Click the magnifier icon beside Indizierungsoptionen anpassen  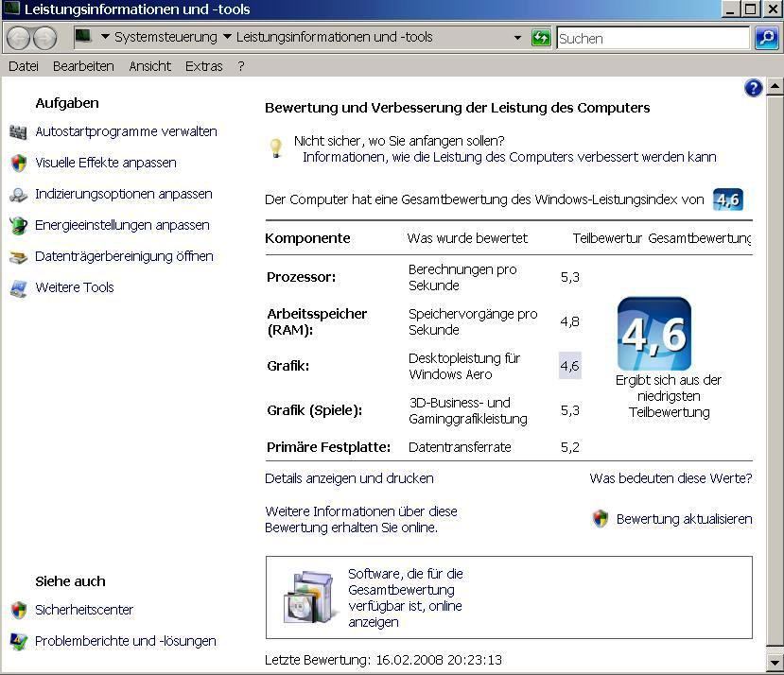tap(19, 195)
